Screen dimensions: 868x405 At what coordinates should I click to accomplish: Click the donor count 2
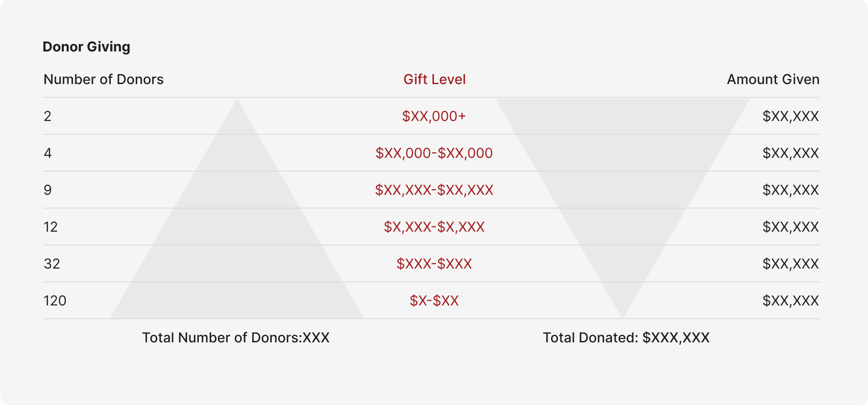[47, 116]
